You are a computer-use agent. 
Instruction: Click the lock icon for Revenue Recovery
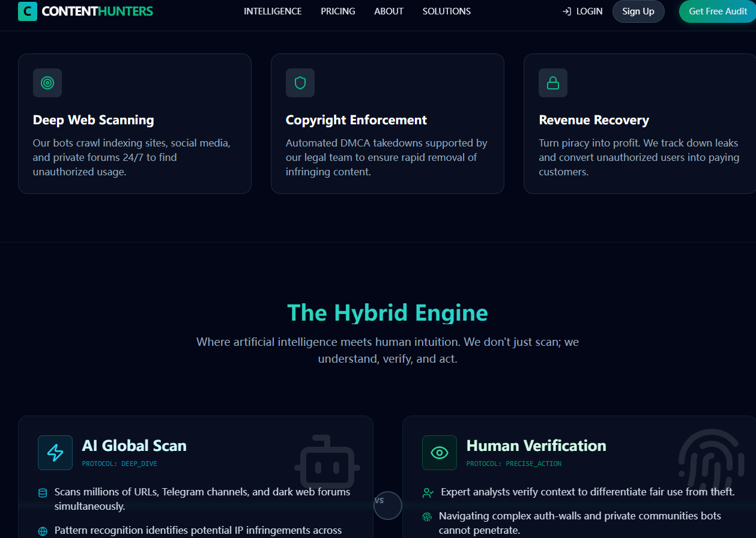(553, 83)
